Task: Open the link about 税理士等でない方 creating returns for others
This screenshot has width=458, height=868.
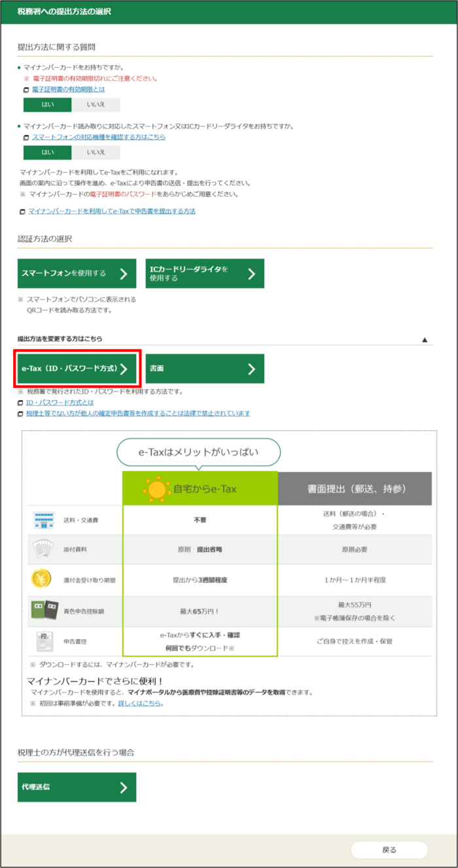Action: [x=138, y=413]
